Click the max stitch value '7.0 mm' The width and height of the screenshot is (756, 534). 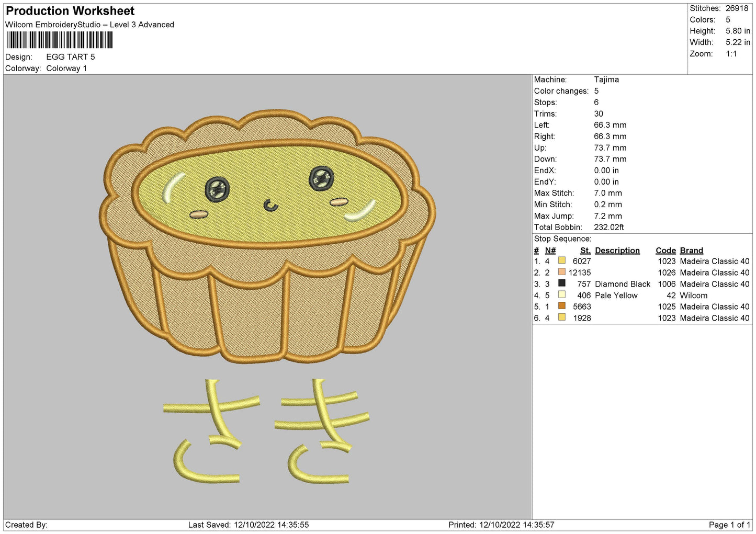coord(608,194)
